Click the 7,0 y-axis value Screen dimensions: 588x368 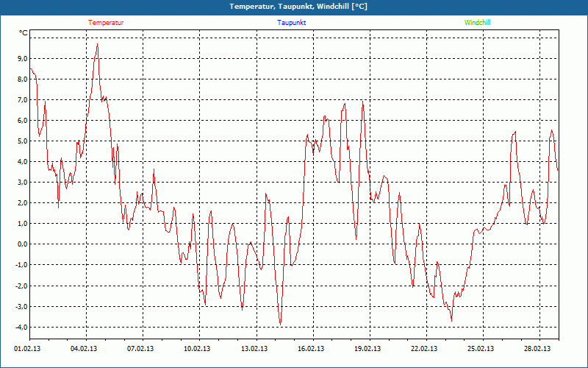(x=23, y=100)
